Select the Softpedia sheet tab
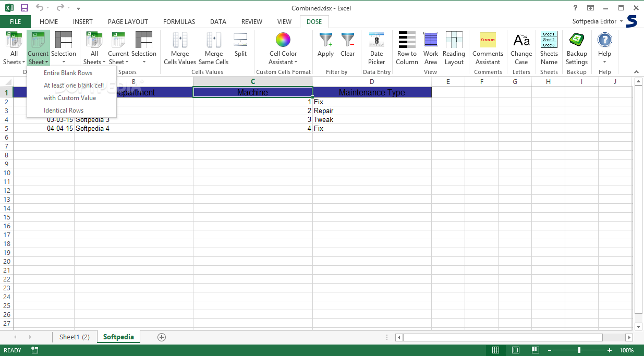This screenshot has height=356, width=644. (118, 337)
